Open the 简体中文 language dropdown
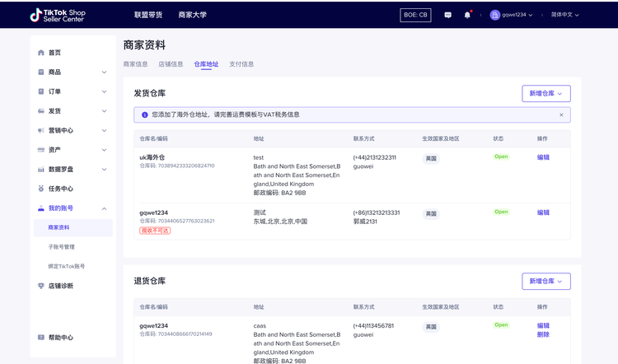 coord(564,15)
